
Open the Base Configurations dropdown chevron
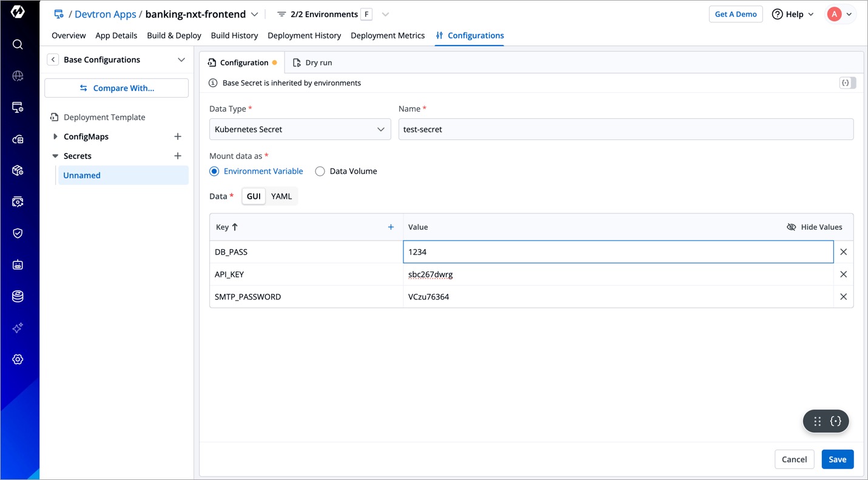[x=181, y=59]
